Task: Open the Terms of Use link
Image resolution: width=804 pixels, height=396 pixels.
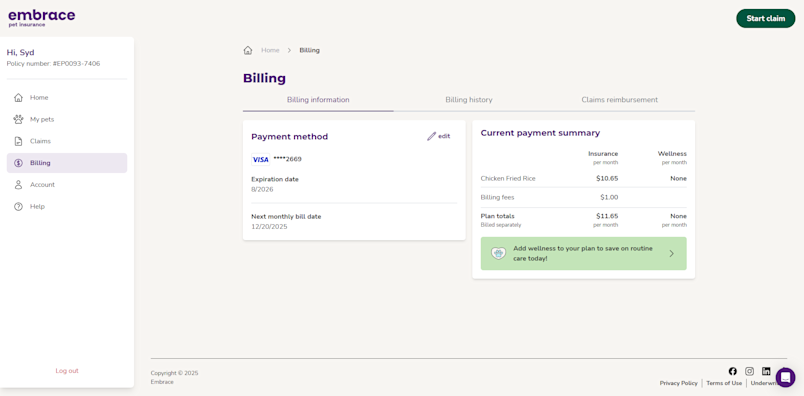Action: [724, 383]
